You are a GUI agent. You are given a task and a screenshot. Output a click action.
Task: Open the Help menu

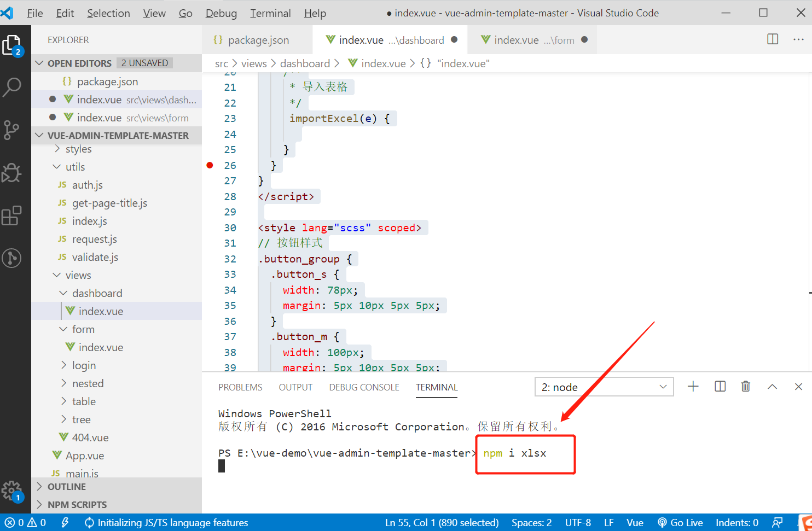point(315,13)
